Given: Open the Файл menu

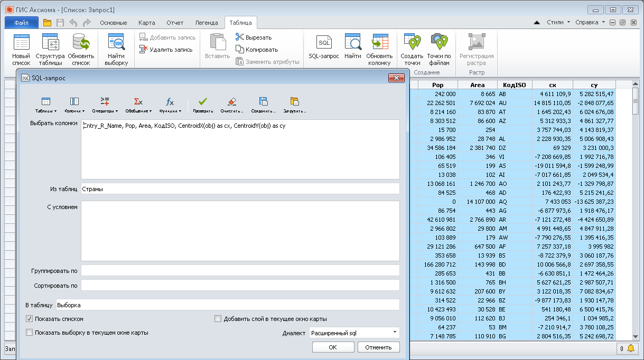Looking at the screenshot, I should tap(22, 23).
